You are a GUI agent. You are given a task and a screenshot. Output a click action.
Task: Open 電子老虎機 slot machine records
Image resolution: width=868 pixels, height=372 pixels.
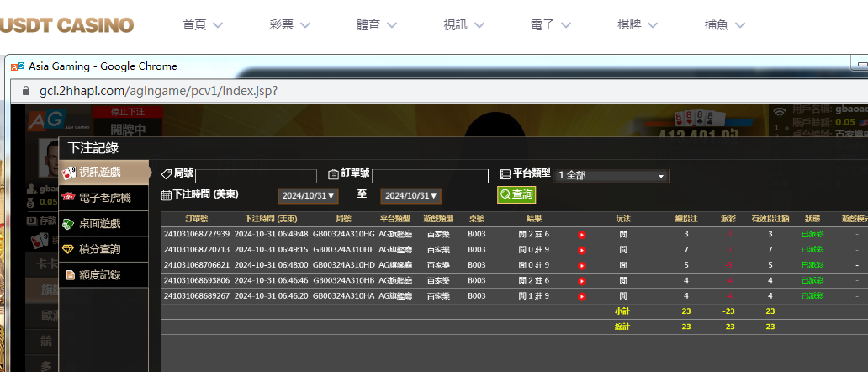tap(103, 199)
